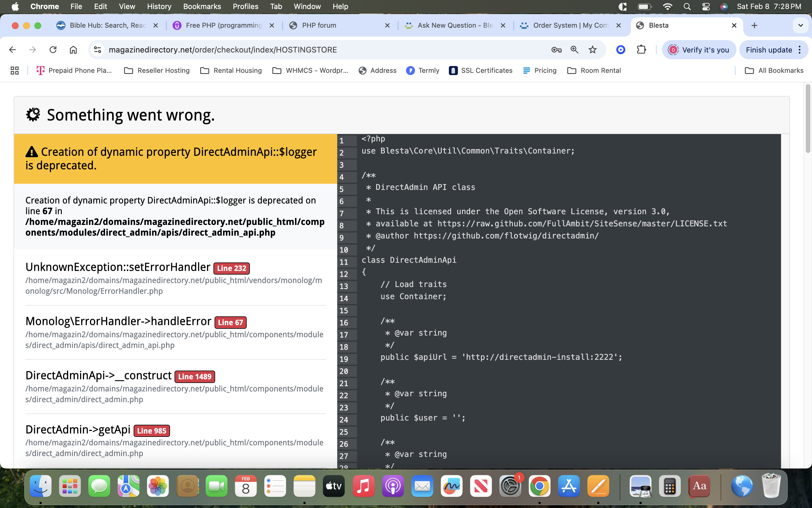Switch to the Free PHP programming tab

(x=224, y=25)
